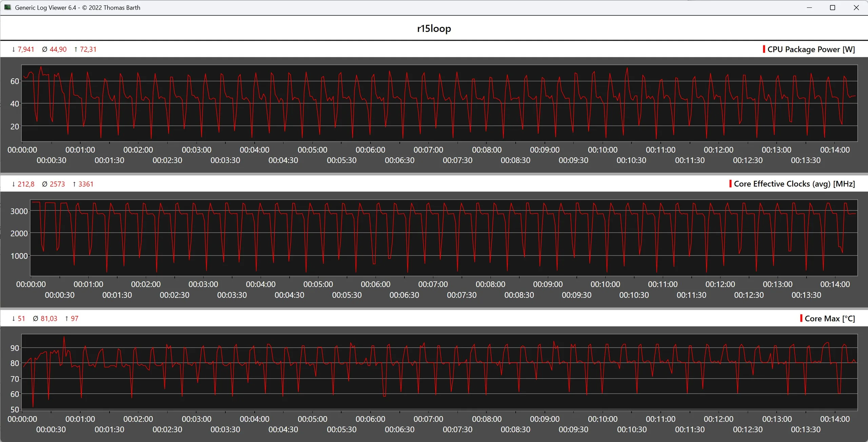Click the CPU Package Power maximum arrow icon
This screenshot has width=868, height=442.
pos(76,50)
